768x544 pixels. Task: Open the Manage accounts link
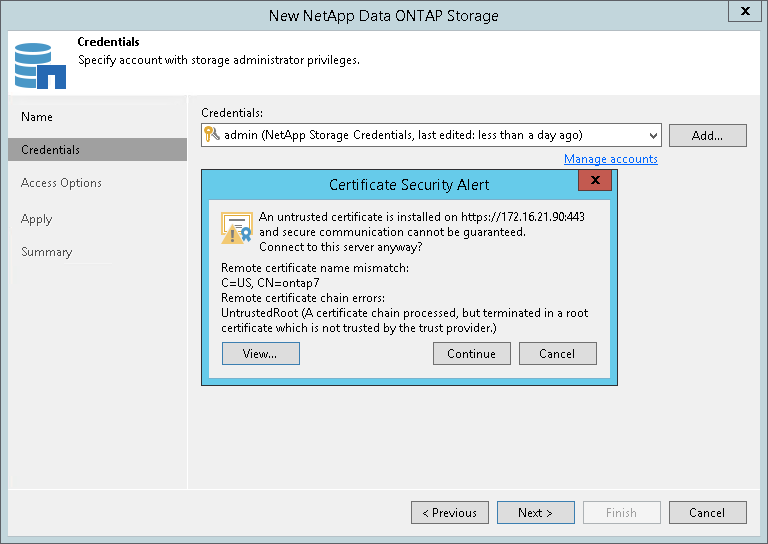pos(610,159)
